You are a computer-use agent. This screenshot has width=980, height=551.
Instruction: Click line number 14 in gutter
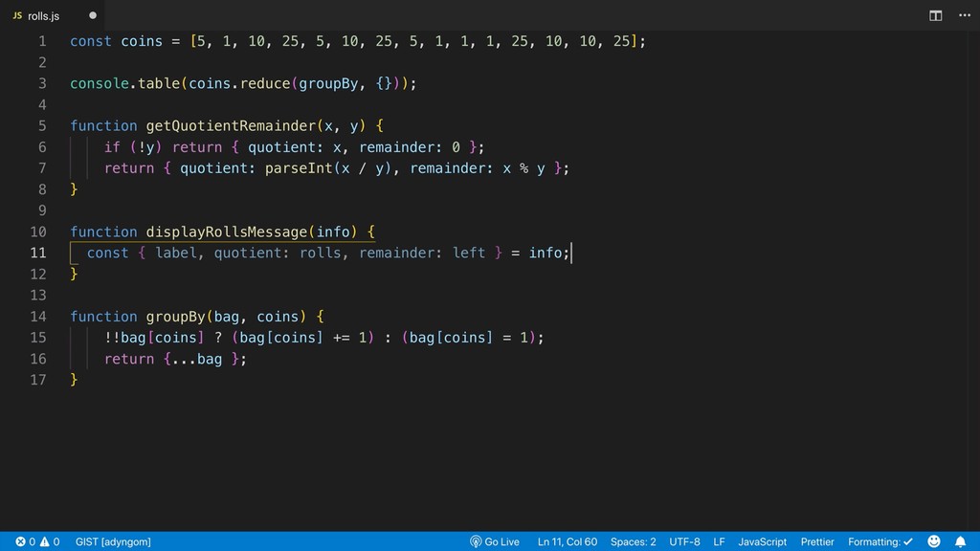38,317
